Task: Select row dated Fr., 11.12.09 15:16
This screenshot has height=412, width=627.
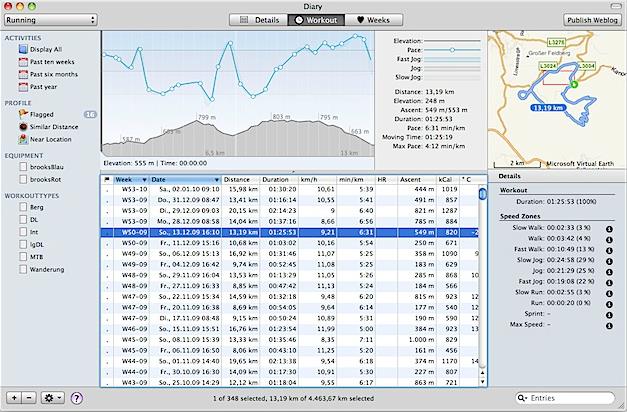Action: click(x=290, y=243)
